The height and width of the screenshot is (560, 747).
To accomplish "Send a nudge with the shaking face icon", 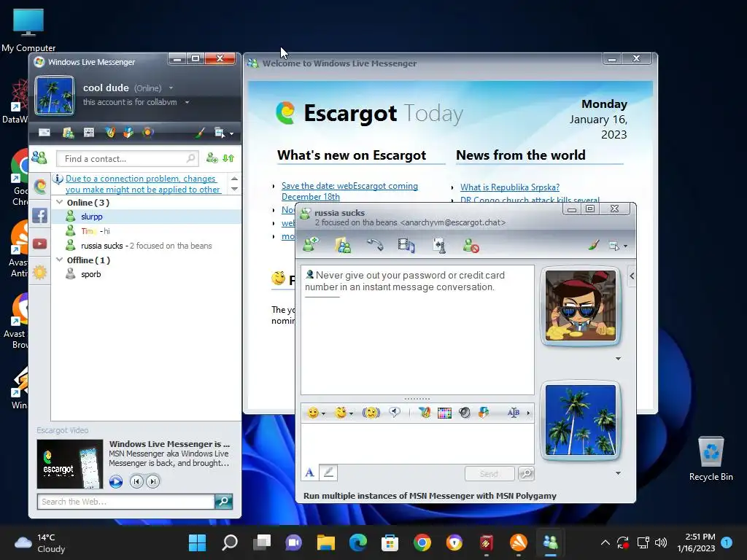I will tap(371, 413).
